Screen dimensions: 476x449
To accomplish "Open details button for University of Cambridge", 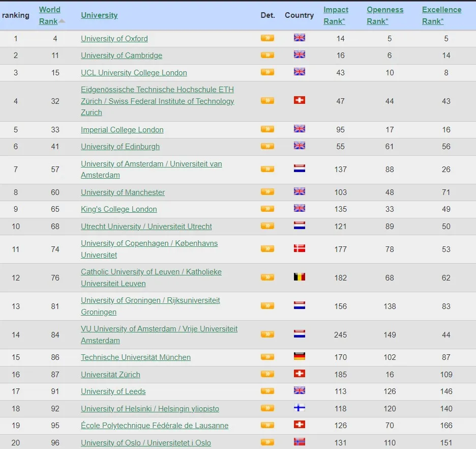I will (x=267, y=55).
